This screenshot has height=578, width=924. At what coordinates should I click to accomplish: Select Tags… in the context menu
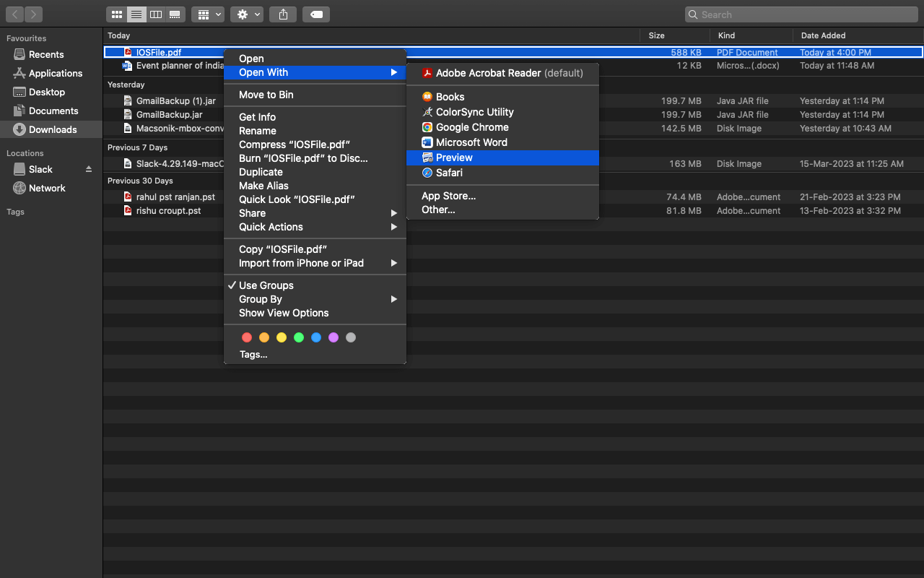(315, 354)
